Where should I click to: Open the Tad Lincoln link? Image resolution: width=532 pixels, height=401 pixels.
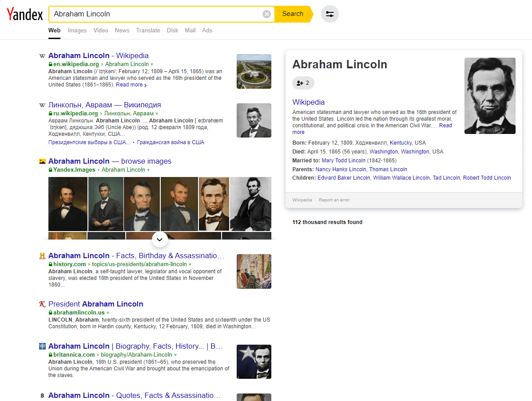tap(446, 177)
